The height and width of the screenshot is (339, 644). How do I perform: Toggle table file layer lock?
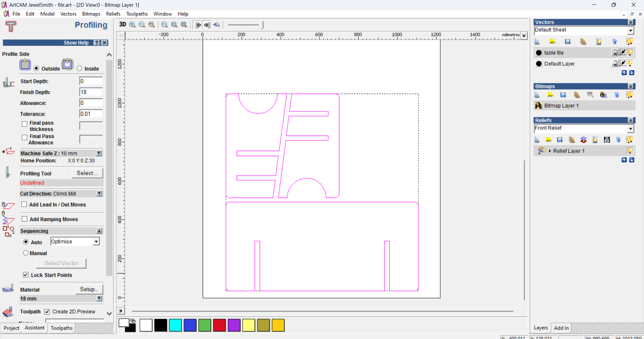pos(615,53)
